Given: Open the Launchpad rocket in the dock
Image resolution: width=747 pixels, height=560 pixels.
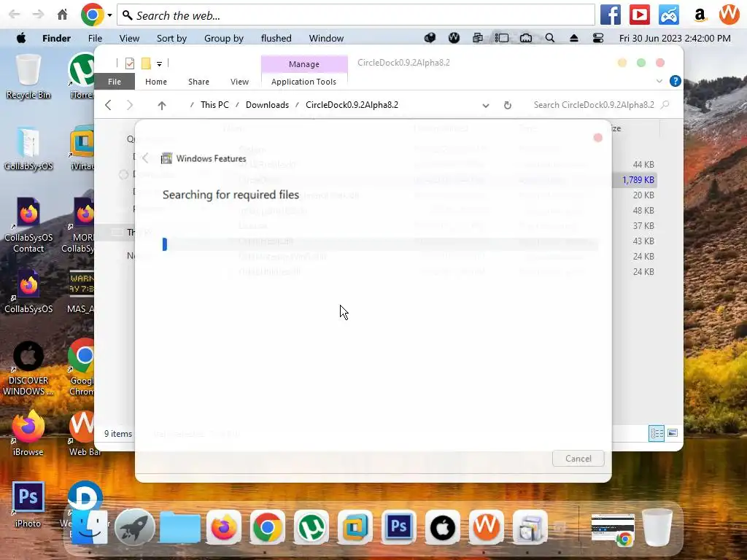Looking at the screenshot, I should (x=135, y=528).
